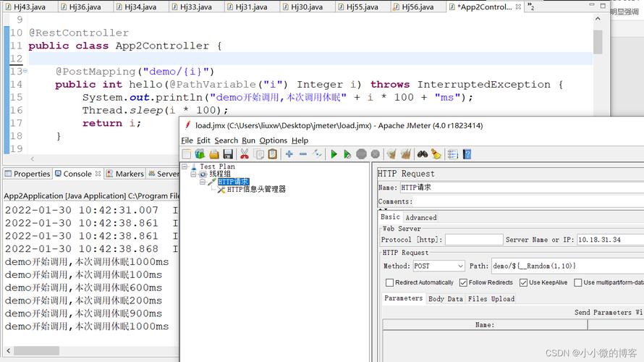Open JMeter Help menu
The width and height of the screenshot is (644, 362).
tap(300, 140)
